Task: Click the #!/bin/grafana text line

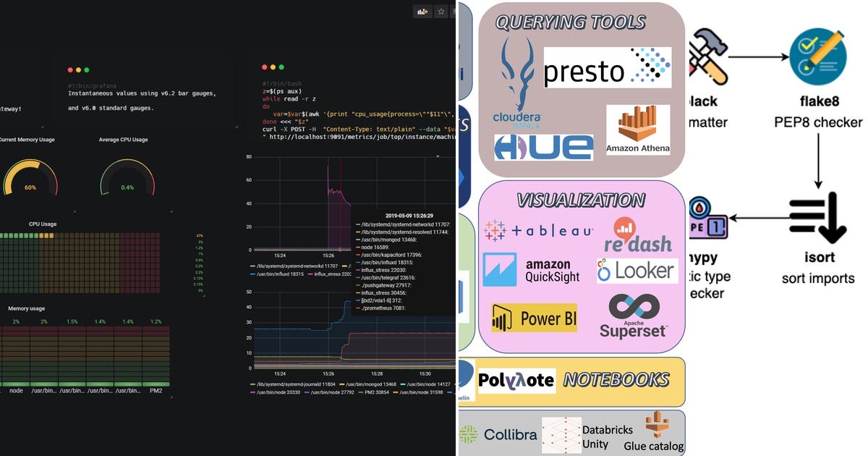Action: [93, 85]
